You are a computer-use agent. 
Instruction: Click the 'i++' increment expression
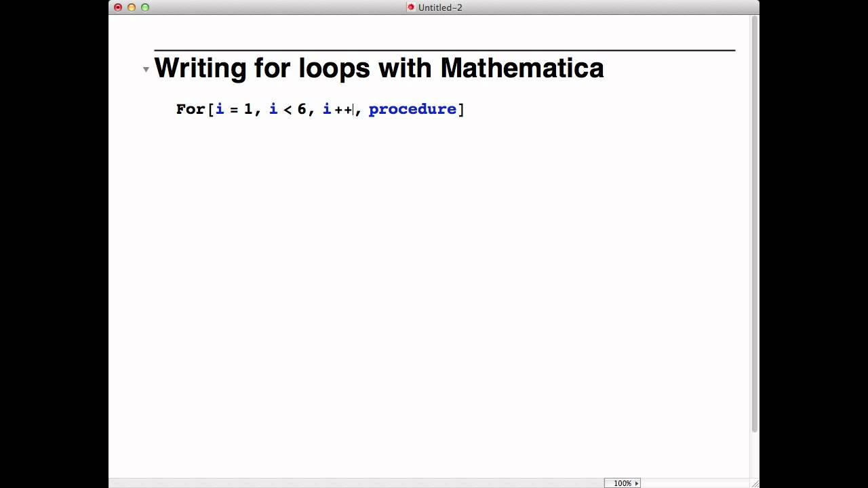[338, 109]
